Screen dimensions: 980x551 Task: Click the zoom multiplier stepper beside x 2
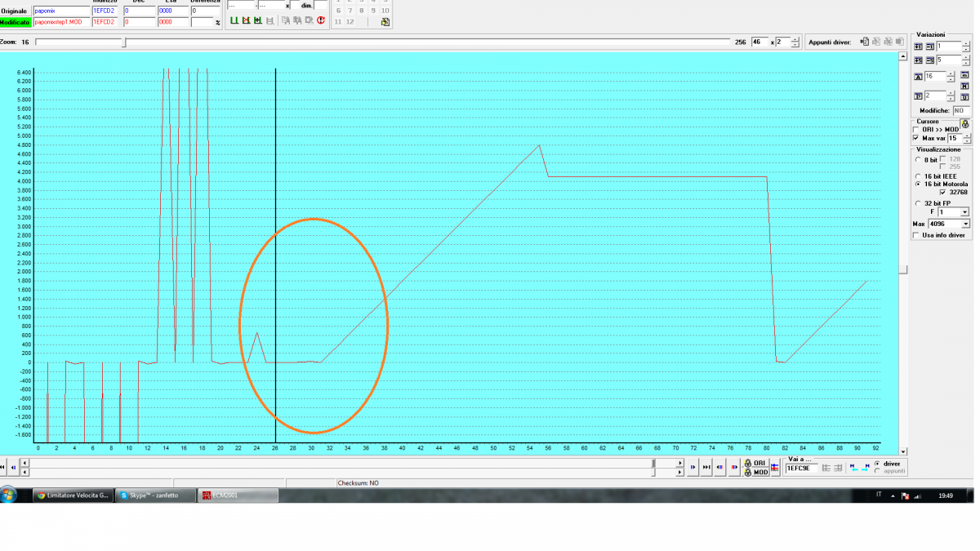795,42
